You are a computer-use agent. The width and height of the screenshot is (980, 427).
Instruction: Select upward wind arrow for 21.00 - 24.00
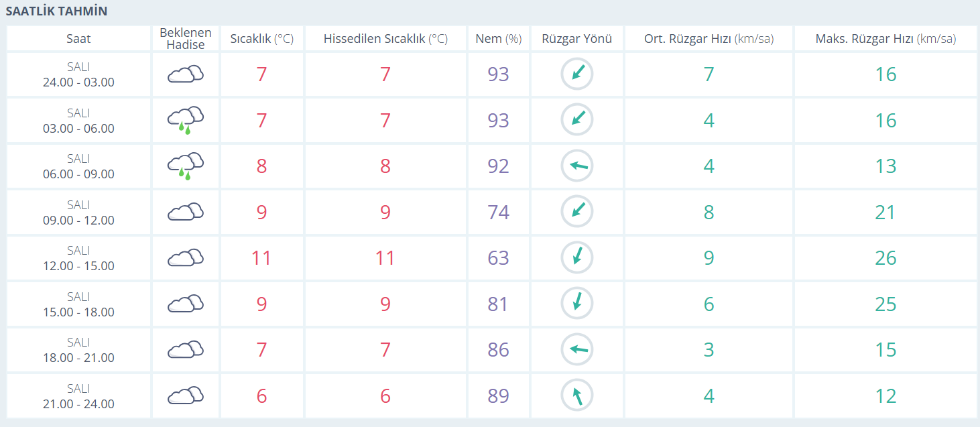click(x=577, y=395)
